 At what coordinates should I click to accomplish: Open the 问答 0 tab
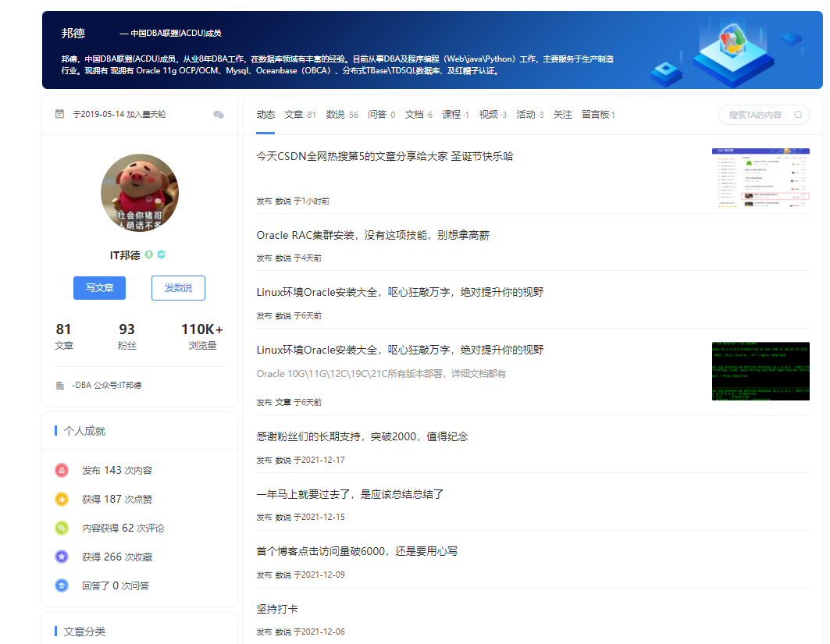point(382,115)
